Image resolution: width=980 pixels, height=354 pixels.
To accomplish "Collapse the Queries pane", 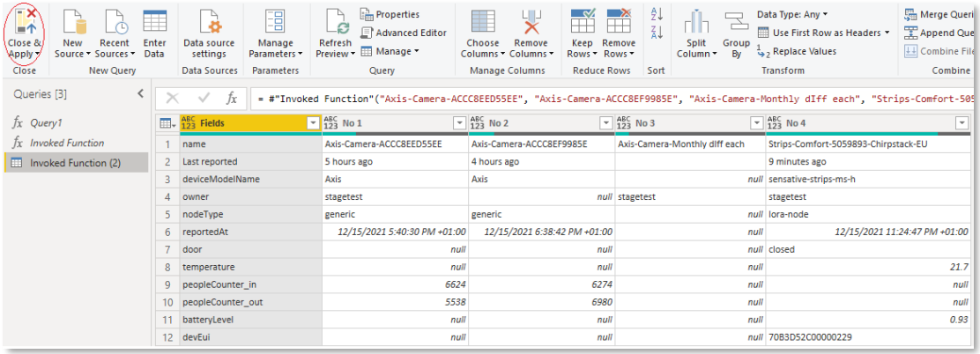I will pos(141,94).
